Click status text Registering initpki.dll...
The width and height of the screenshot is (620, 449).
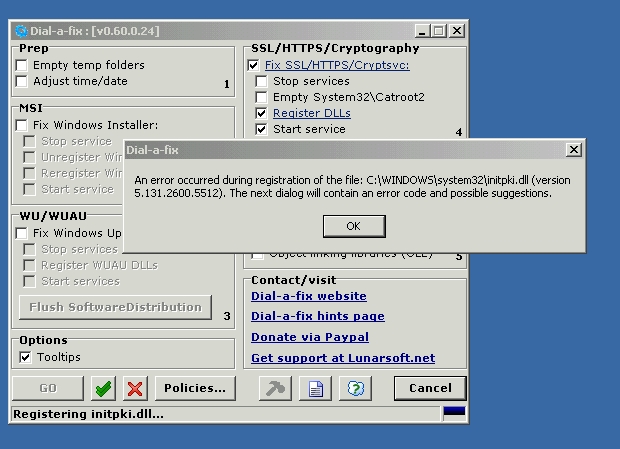pos(88,414)
